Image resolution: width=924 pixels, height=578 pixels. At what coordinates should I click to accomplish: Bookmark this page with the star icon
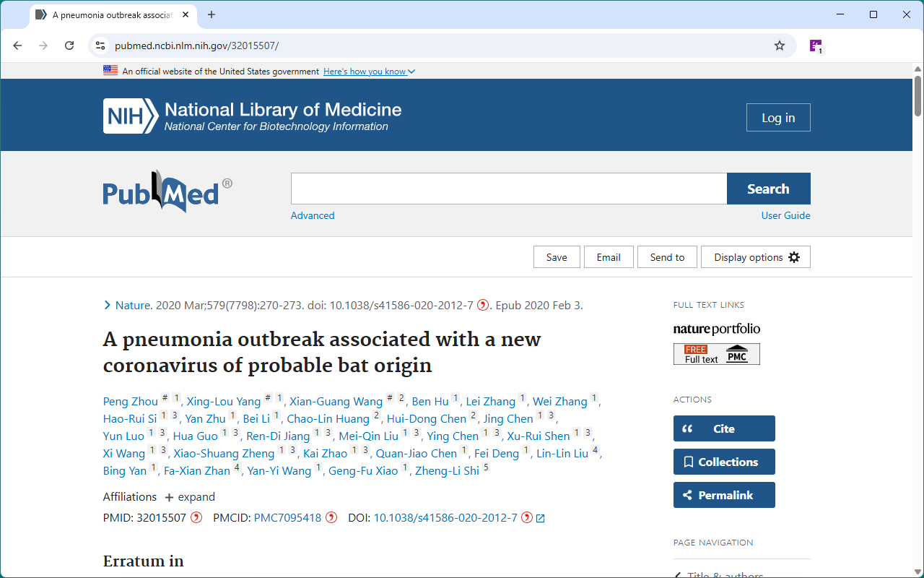(x=780, y=46)
